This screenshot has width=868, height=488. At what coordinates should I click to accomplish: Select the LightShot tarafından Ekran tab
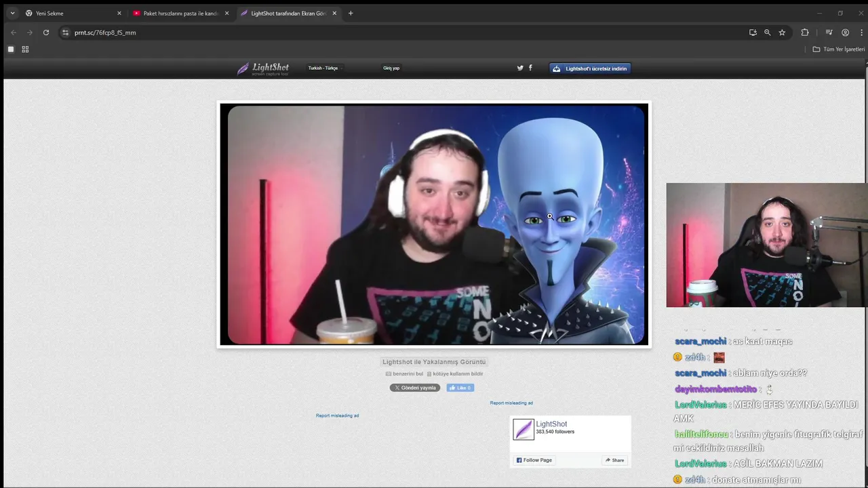point(289,13)
